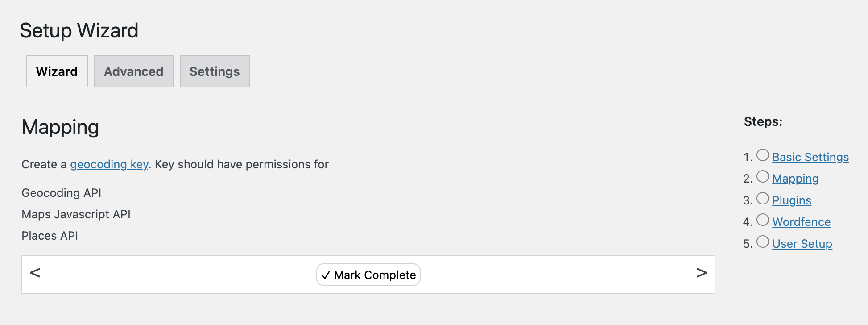Navigate to the User Setup step link

click(802, 244)
